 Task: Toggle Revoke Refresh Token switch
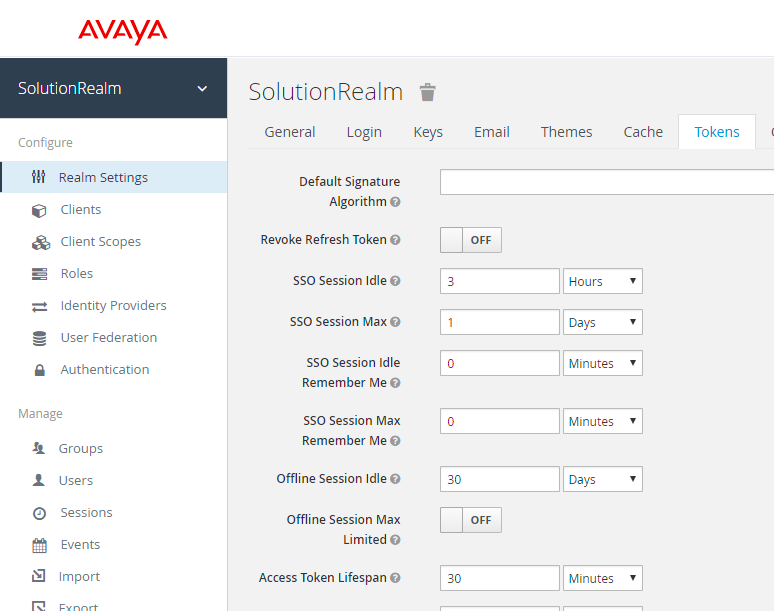point(471,240)
